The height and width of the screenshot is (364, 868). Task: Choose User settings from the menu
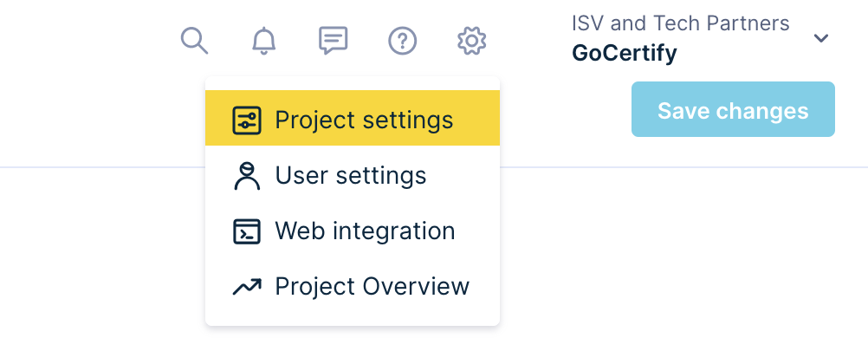[350, 176]
